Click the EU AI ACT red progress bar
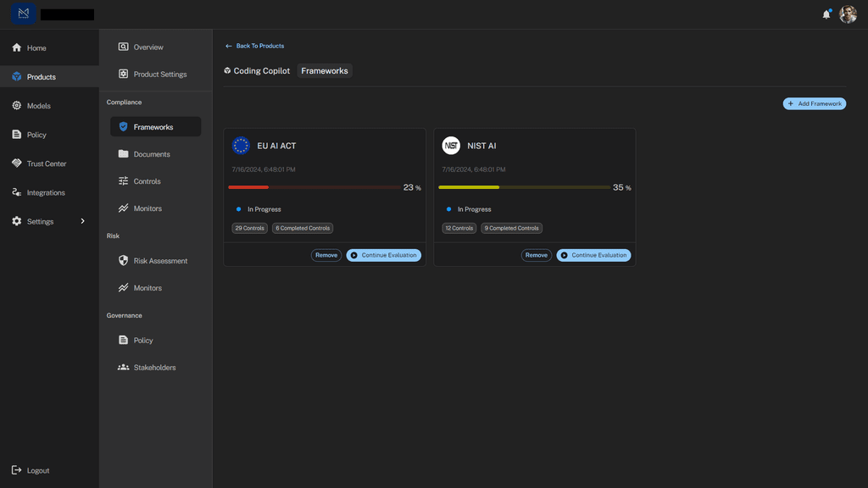Viewport: 868px width, 488px height. (314, 187)
